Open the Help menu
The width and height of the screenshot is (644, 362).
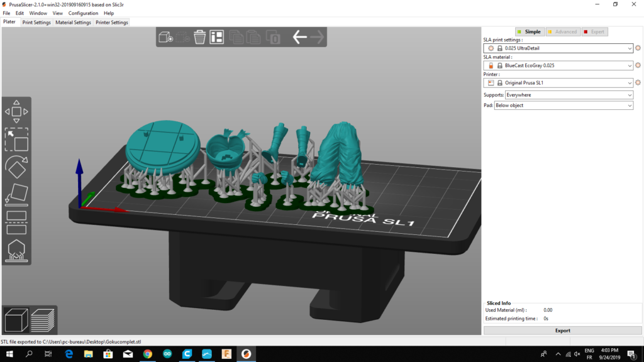coord(108,13)
